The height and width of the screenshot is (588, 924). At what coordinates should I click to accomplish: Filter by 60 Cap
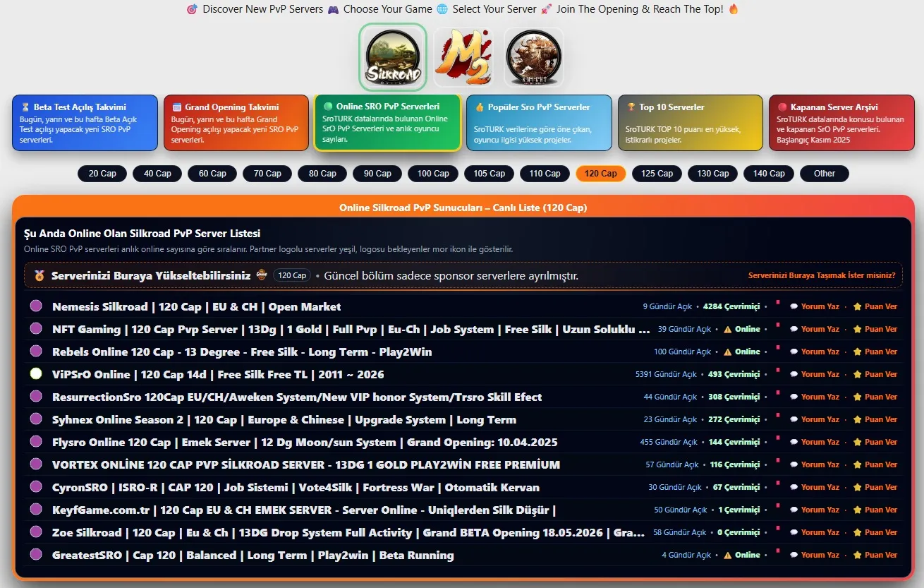(x=212, y=174)
